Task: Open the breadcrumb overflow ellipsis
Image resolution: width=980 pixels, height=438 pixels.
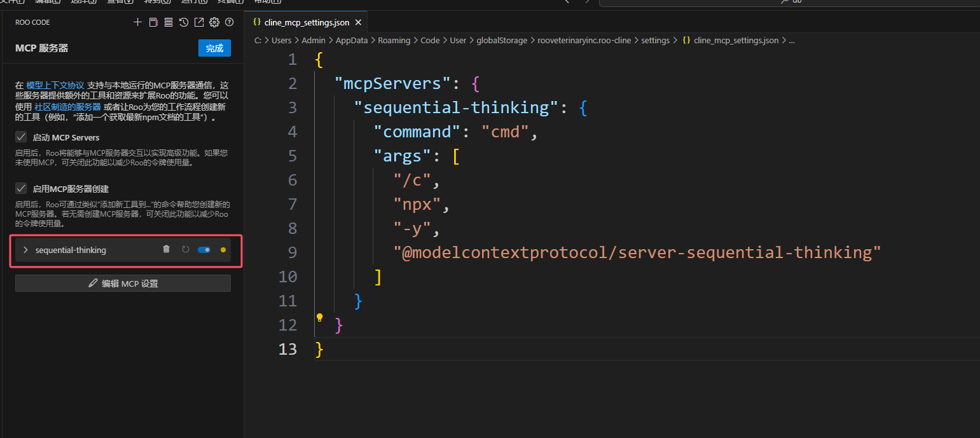Action: point(792,40)
